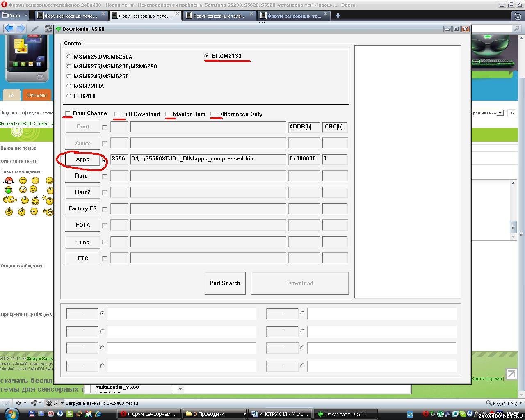The width and height of the screenshot is (525, 420).
Task: Select the MSM6250/MSM6250A chipset option
Action: pos(69,57)
